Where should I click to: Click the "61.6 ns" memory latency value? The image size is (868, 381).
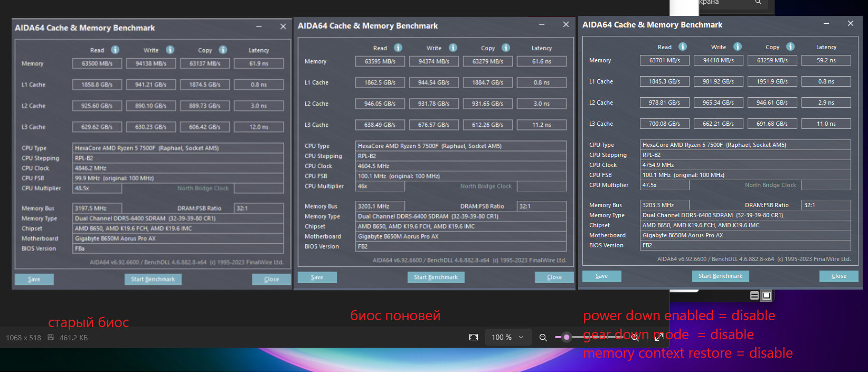(x=542, y=61)
